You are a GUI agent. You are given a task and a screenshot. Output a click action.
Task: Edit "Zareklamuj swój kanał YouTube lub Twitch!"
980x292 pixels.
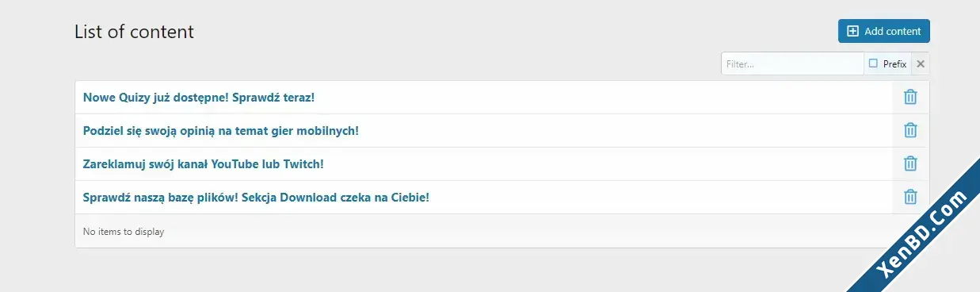click(x=204, y=163)
